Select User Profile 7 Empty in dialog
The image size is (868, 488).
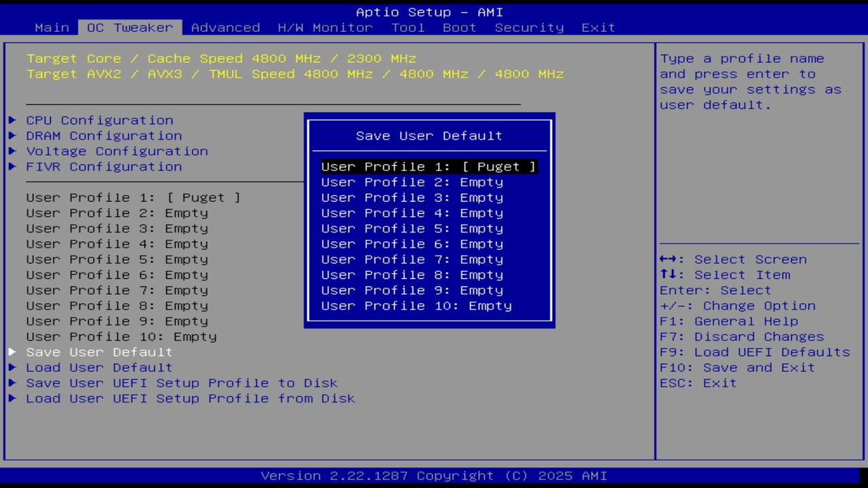coord(412,260)
